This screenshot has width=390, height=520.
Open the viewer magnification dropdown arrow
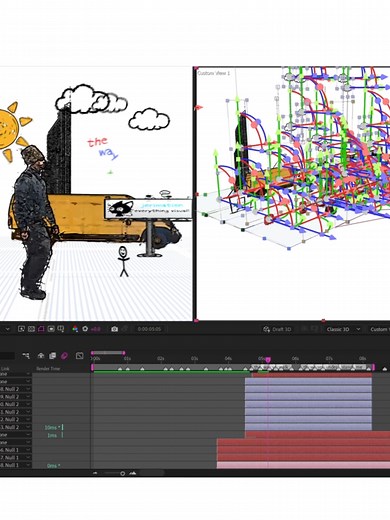coord(7,329)
